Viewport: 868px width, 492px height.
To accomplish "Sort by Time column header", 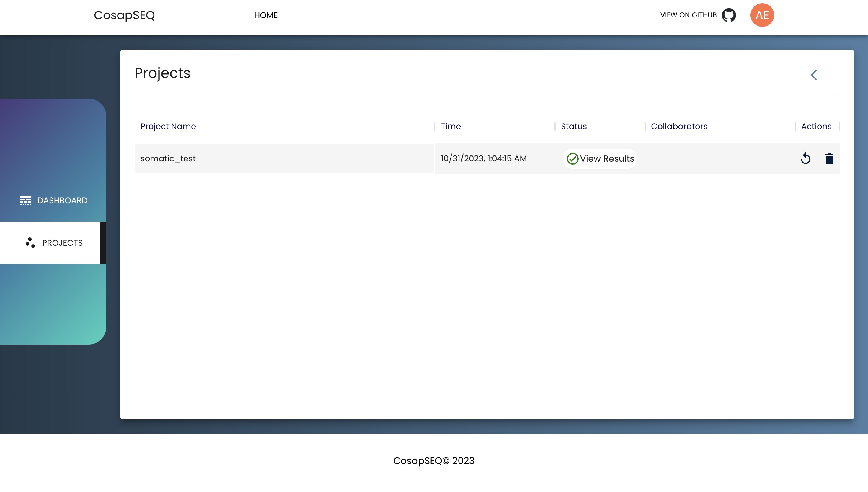I will click(x=451, y=126).
